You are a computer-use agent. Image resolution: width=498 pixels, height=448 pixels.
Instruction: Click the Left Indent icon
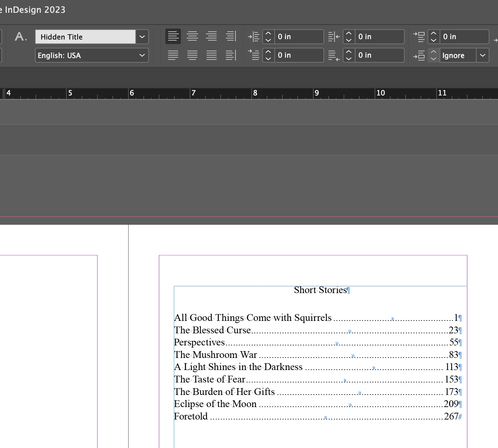point(254,37)
